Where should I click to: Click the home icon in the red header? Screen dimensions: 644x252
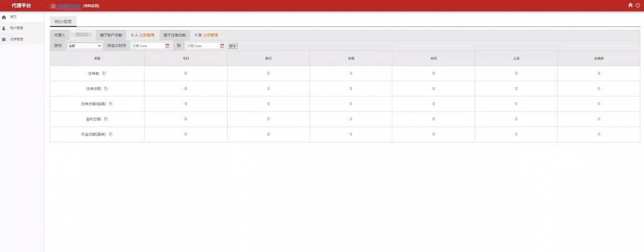[x=630, y=5]
